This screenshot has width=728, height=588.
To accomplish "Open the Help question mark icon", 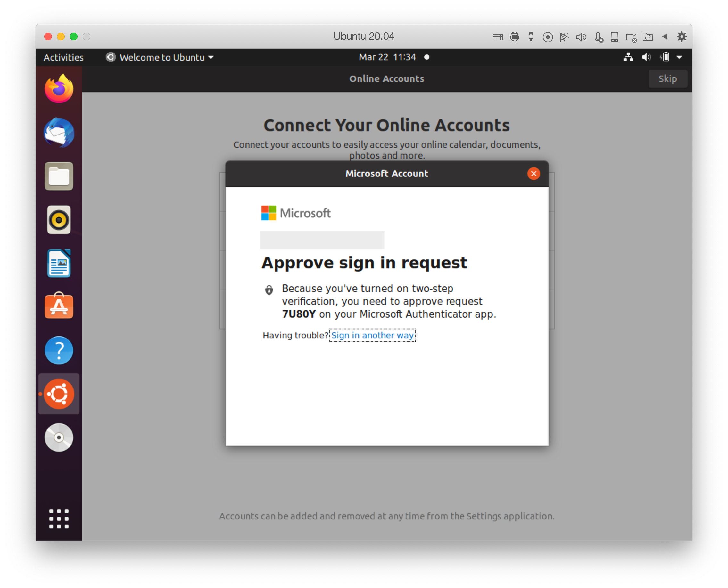I will point(59,350).
